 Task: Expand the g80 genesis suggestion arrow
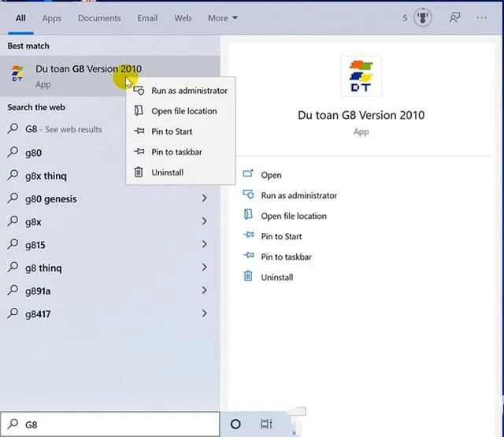point(205,198)
